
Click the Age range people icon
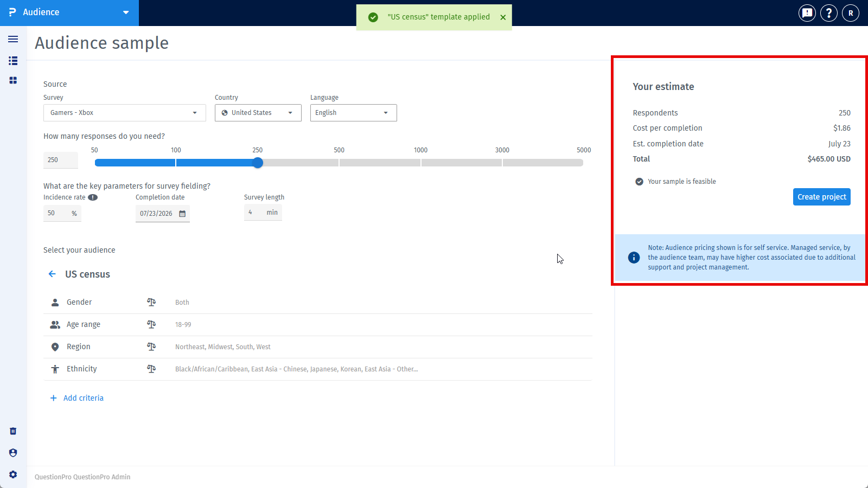point(55,324)
